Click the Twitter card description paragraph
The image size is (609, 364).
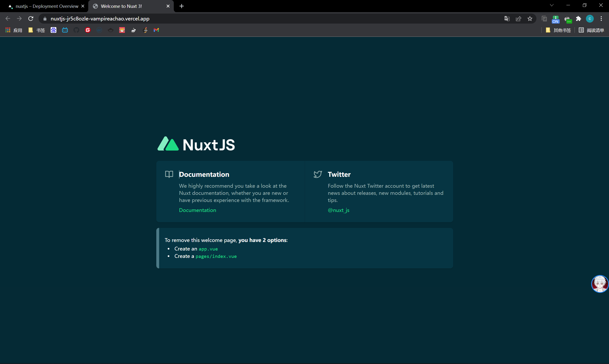click(x=386, y=193)
